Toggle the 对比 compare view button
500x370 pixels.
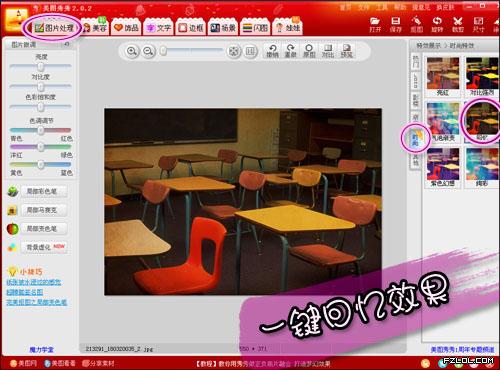(x=328, y=51)
